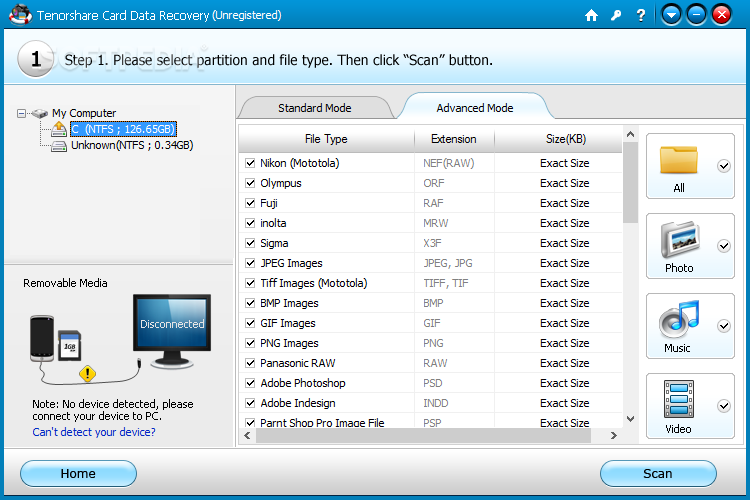Click the yellow warning icon on cable
The width and height of the screenshot is (750, 500).
click(x=88, y=373)
